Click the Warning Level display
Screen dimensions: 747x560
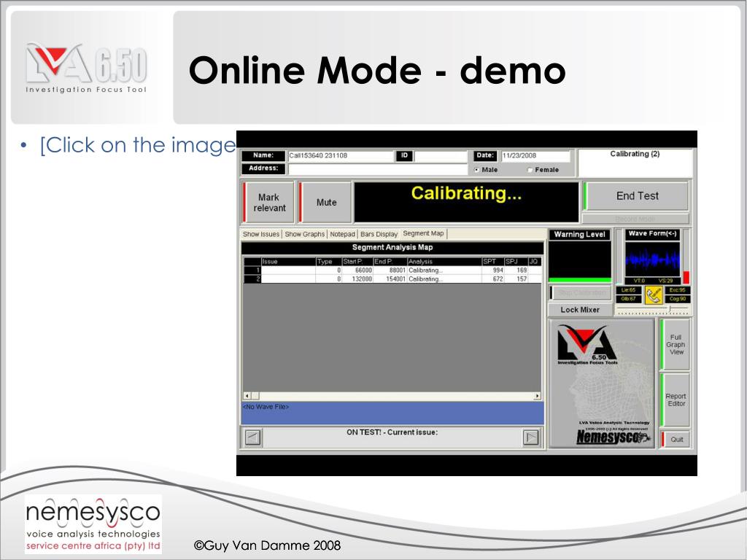click(580, 261)
